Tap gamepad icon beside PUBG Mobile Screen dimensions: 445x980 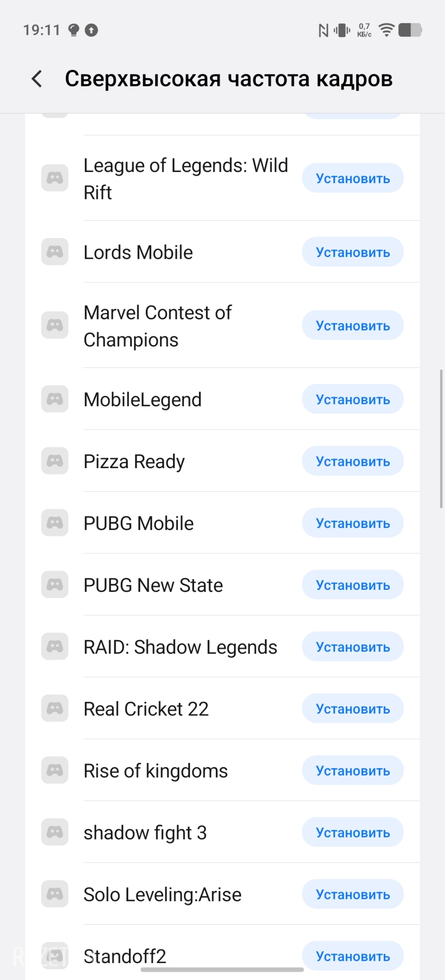pyautogui.click(x=55, y=523)
